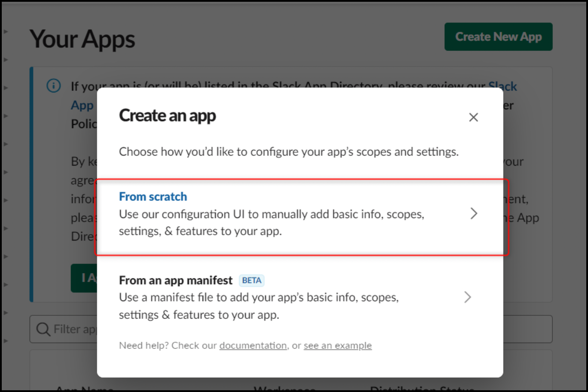Click the magnifier icon in the filter box
588x392 pixels.
[43, 329]
